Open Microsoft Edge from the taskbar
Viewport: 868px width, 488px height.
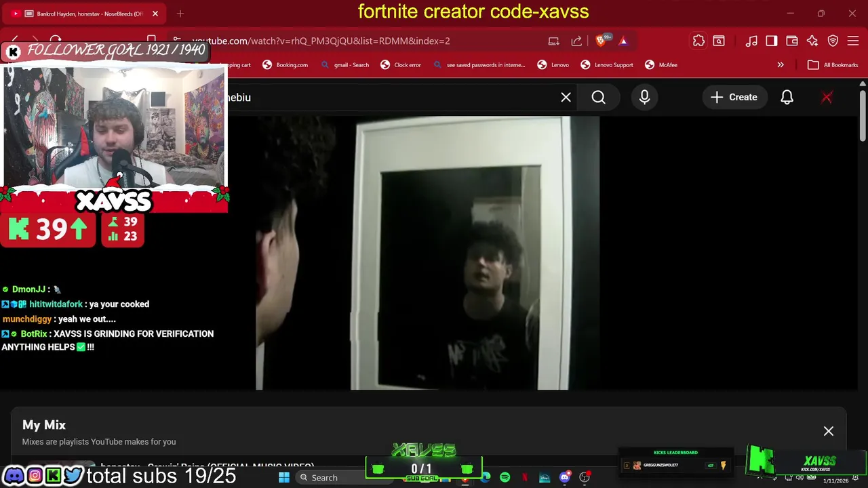[486, 477]
